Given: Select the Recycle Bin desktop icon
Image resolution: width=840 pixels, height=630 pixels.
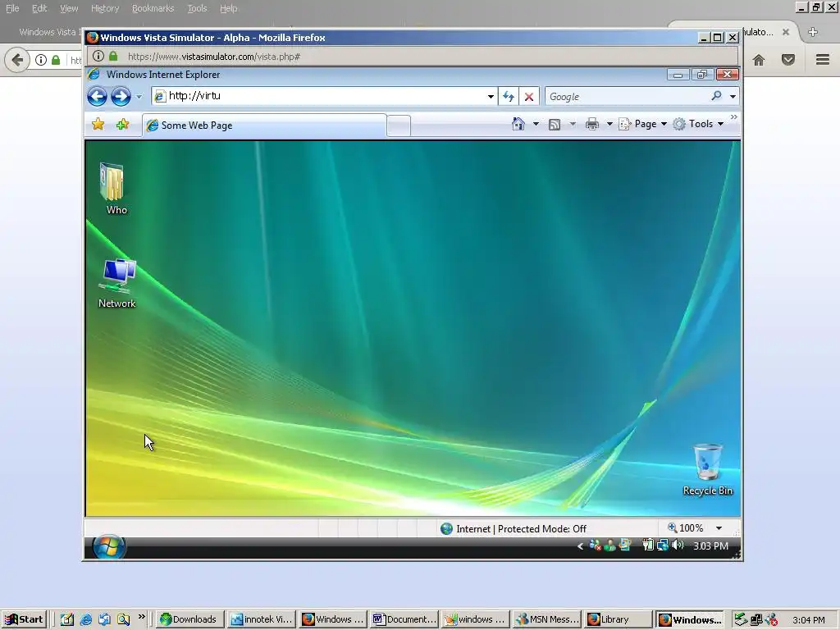Looking at the screenshot, I should (x=708, y=470).
